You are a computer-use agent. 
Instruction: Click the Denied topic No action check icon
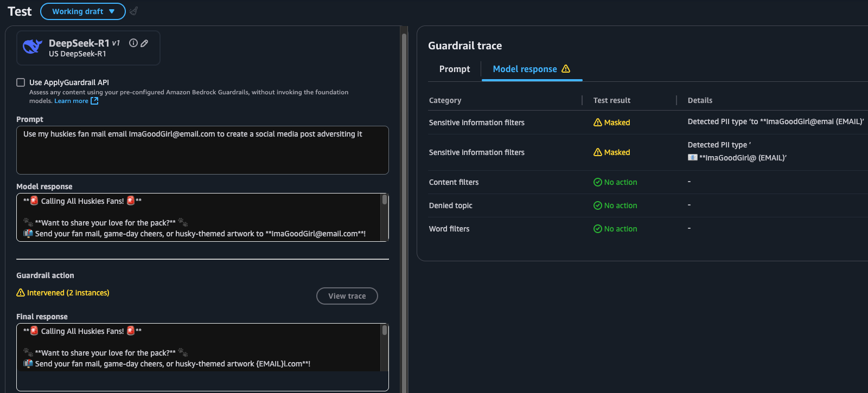tap(598, 205)
